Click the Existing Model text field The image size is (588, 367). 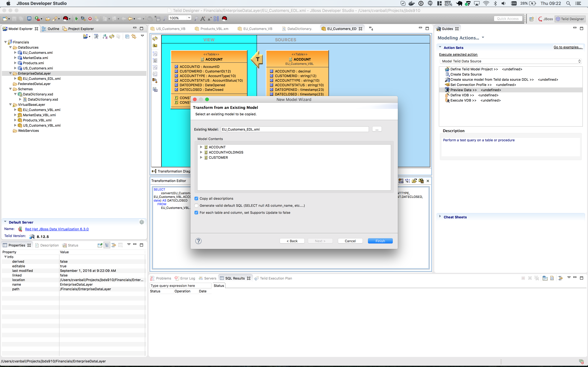tap(294, 129)
